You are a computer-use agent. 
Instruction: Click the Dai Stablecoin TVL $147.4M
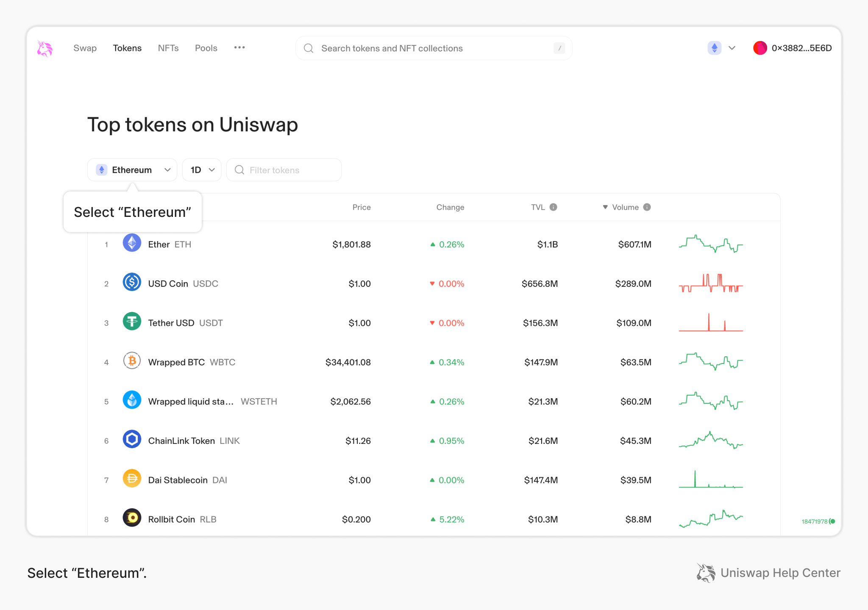click(541, 480)
